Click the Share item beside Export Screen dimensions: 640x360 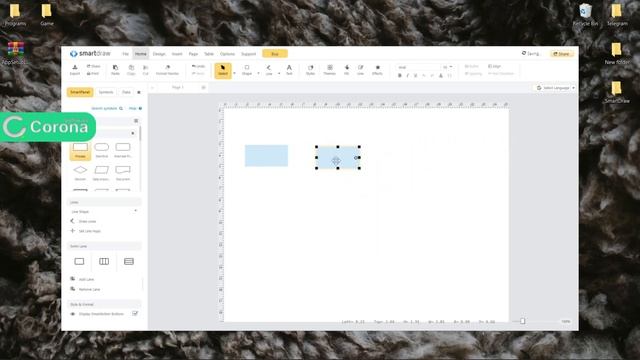click(93, 66)
